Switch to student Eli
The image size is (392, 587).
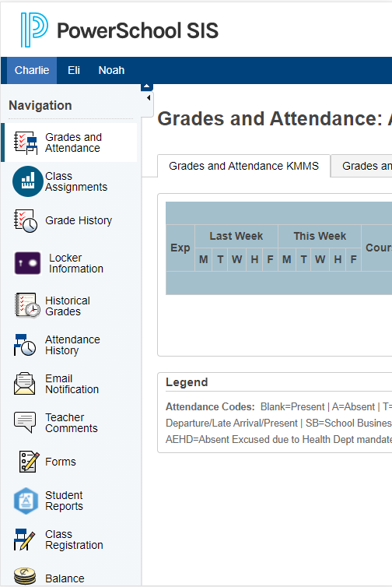pos(74,70)
